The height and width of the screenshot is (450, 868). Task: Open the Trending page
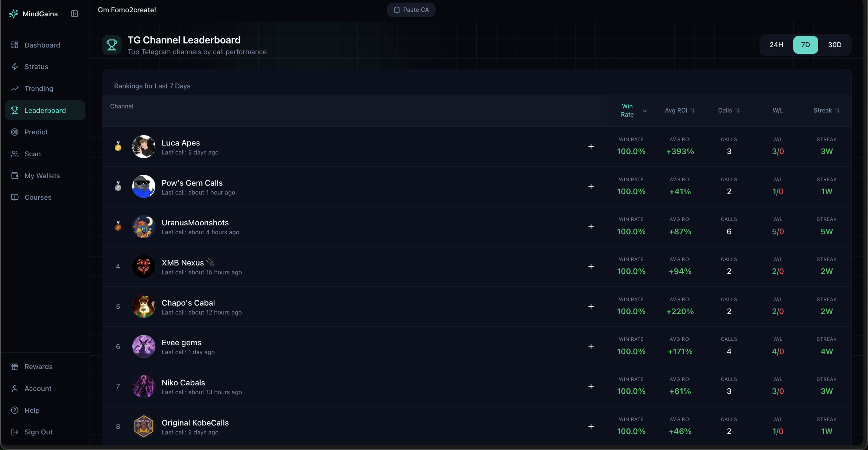click(x=39, y=88)
